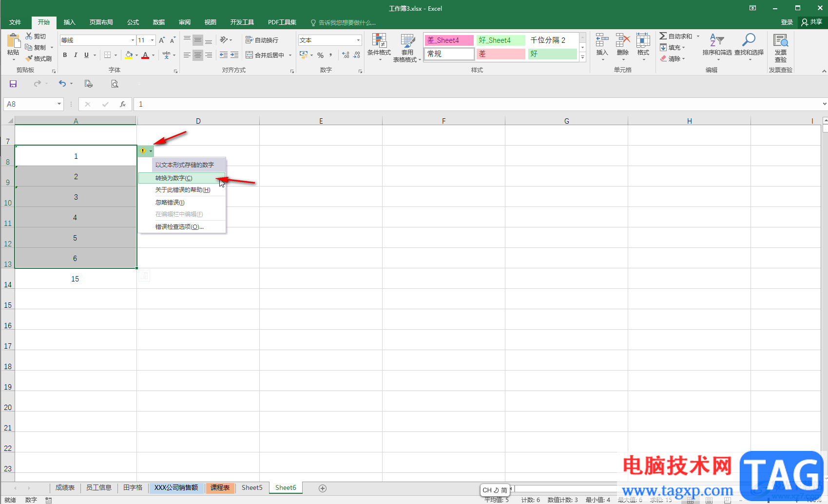Click the orientation text angle icon
This screenshot has width=828, height=504.
pos(224,40)
